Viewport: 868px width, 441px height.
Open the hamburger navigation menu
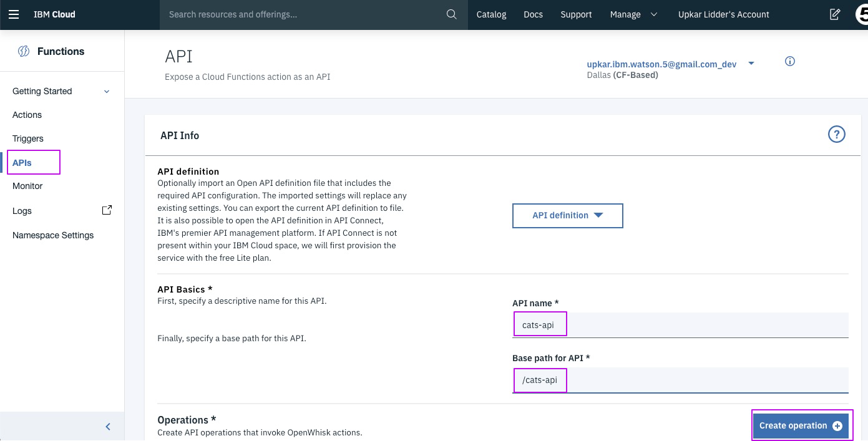point(14,14)
